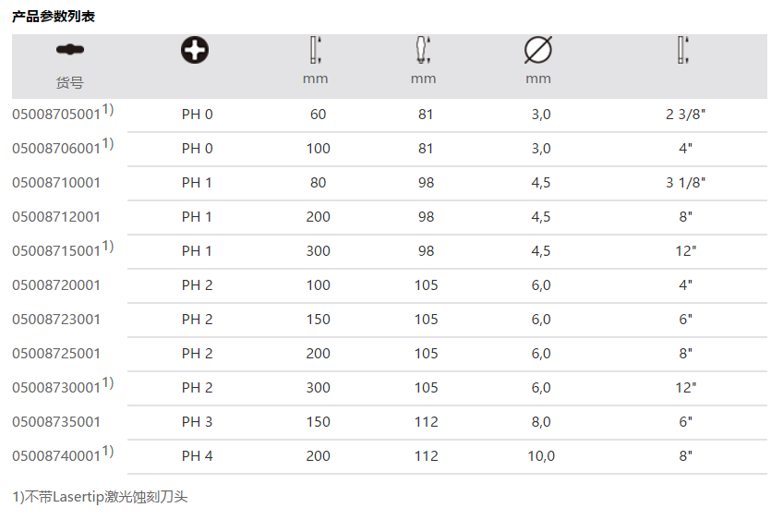Click the 8,0 diameter value
This screenshot has height=532, width=783.
click(x=540, y=422)
